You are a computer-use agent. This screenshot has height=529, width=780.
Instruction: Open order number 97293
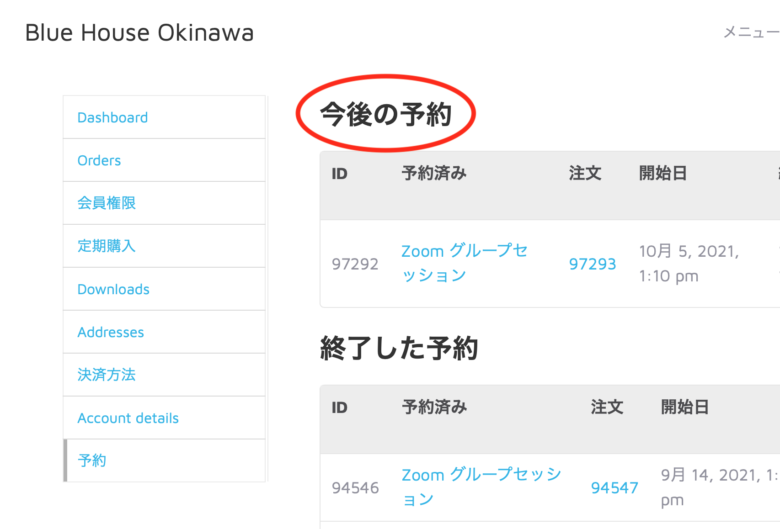(592, 264)
